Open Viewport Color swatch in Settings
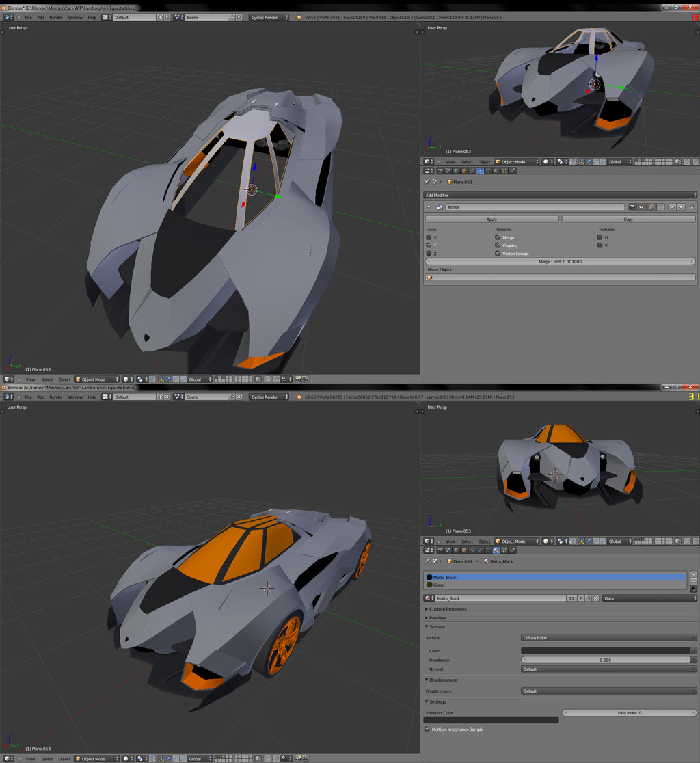 pyautogui.click(x=491, y=720)
